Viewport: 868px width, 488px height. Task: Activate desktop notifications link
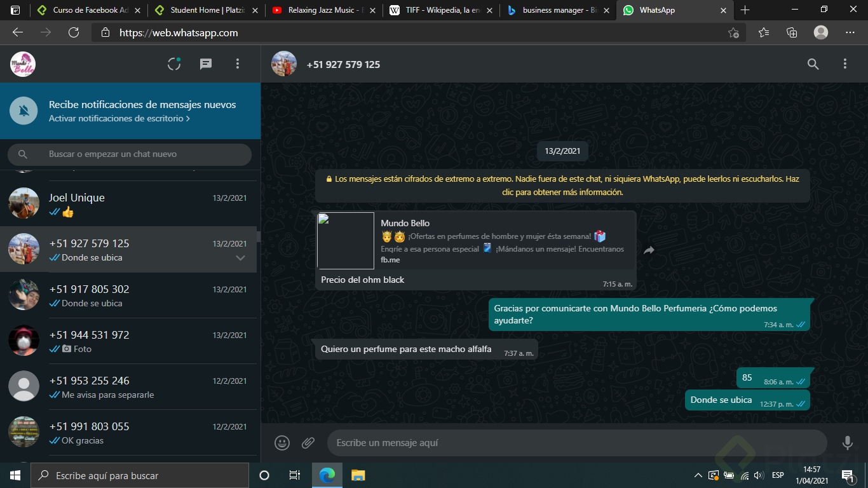click(x=119, y=119)
